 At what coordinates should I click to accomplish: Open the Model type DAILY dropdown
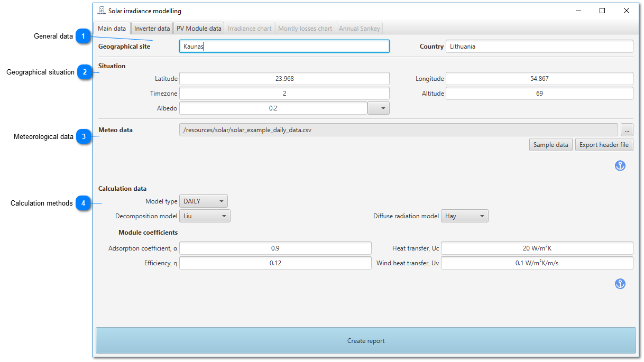click(x=204, y=201)
